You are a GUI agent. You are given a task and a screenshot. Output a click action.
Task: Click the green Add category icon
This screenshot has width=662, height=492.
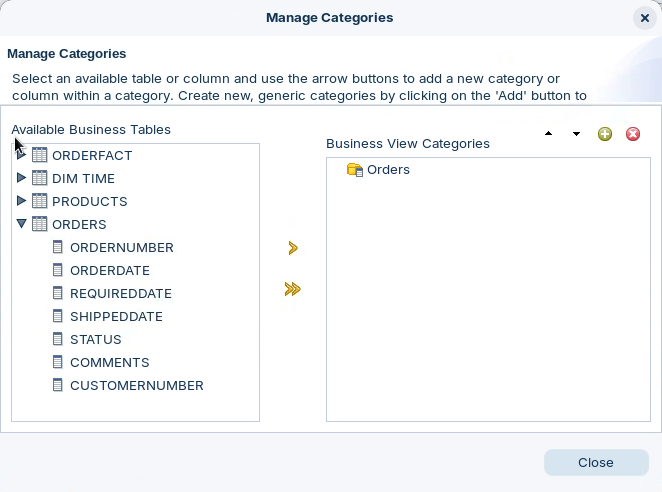(x=605, y=134)
